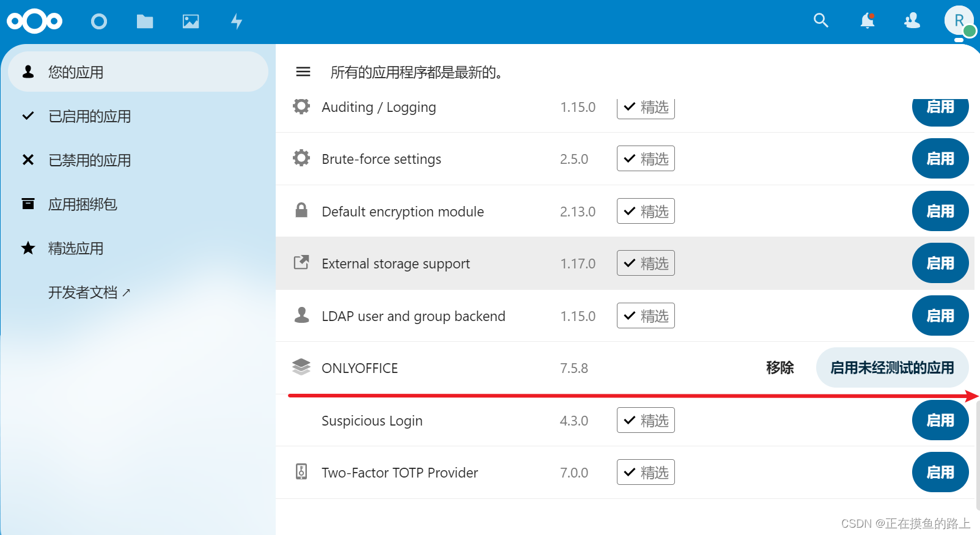Screen dimensions: 980x535
Task: Click 移除 to remove ONLYOFFICE
Action: (779, 367)
